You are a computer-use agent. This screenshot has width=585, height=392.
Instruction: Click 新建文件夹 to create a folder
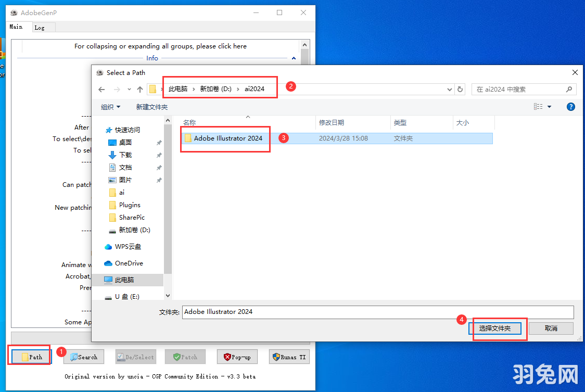152,107
